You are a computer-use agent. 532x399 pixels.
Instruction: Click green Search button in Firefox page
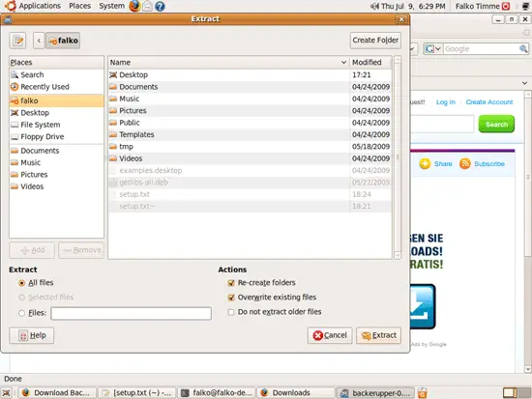pyautogui.click(x=496, y=124)
